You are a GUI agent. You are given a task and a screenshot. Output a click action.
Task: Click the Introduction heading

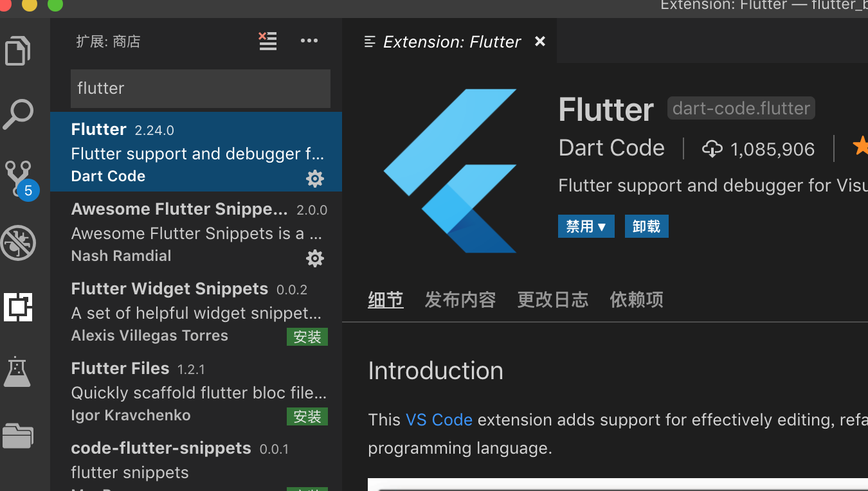436,371
